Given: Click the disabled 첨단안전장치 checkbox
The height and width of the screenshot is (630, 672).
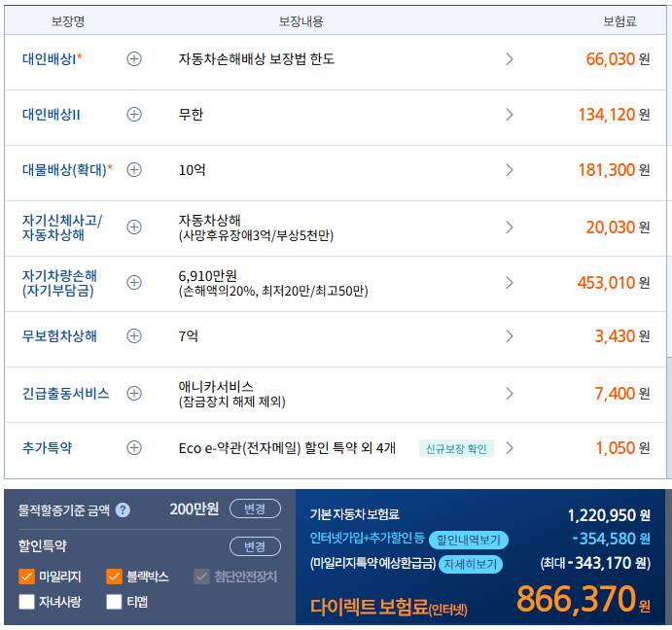Looking at the screenshot, I should point(201,577).
